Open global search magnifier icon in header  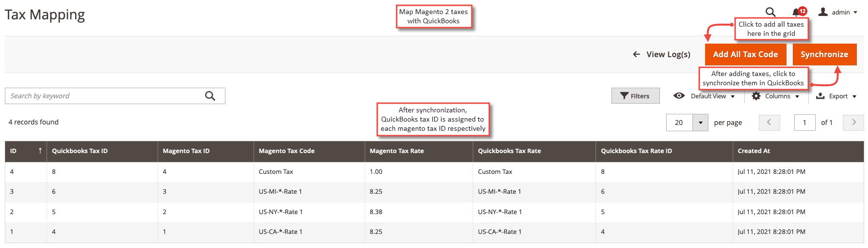pos(770,12)
